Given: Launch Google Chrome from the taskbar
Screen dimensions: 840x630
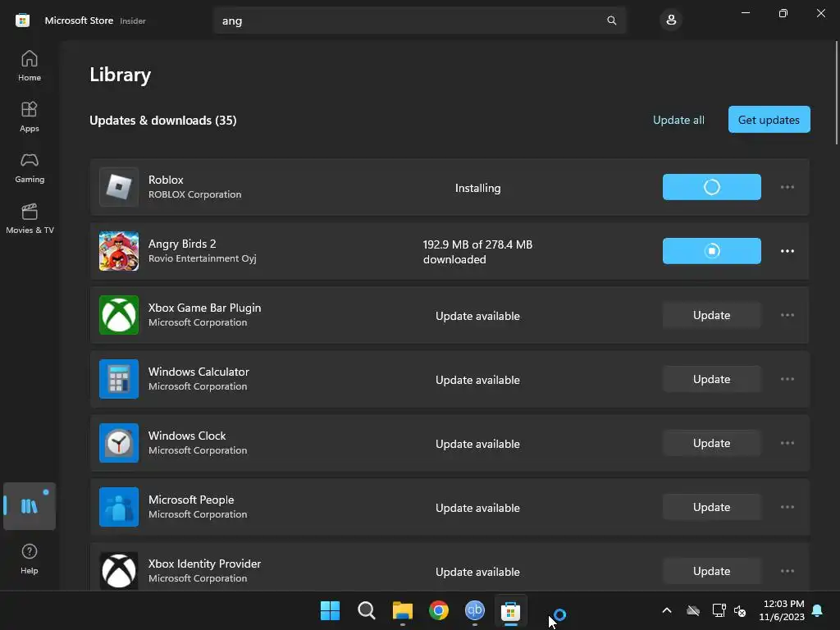Looking at the screenshot, I should coord(439,610).
